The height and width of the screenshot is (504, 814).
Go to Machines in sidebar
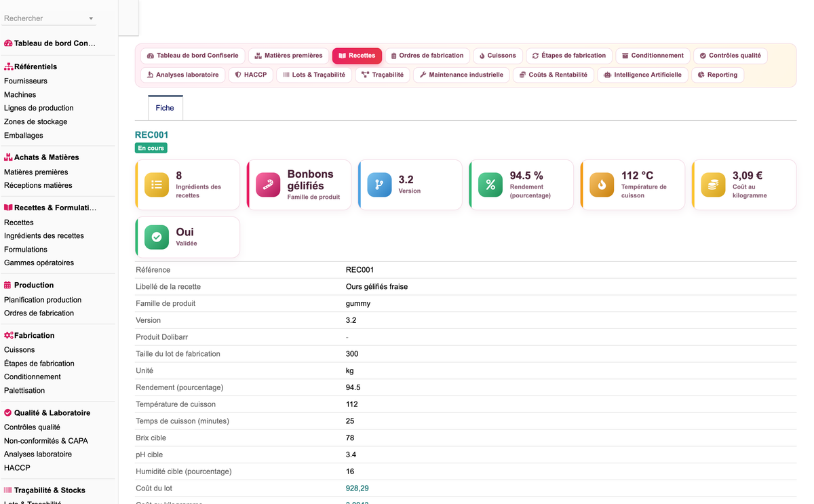pyautogui.click(x=20, y=95)
